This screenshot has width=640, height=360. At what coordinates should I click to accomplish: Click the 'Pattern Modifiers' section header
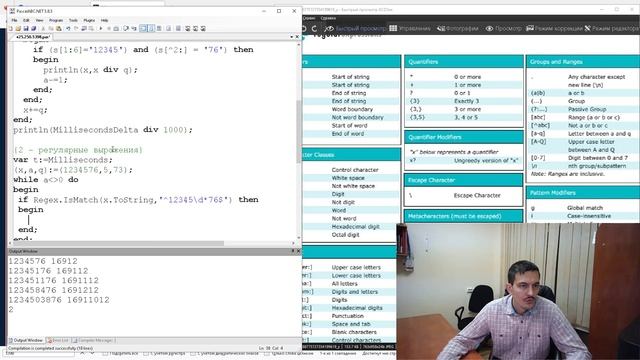[583, 193]
